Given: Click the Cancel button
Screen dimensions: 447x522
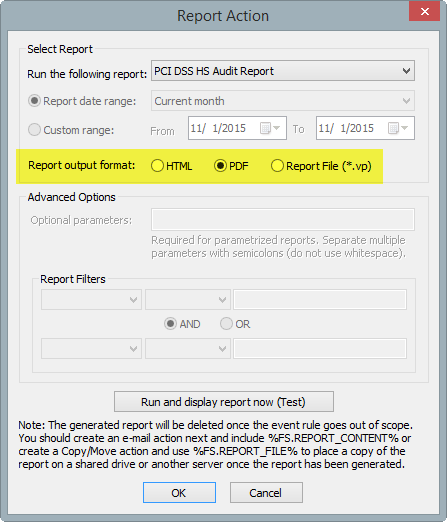Looking at the screenshot, I should point(266,493).
